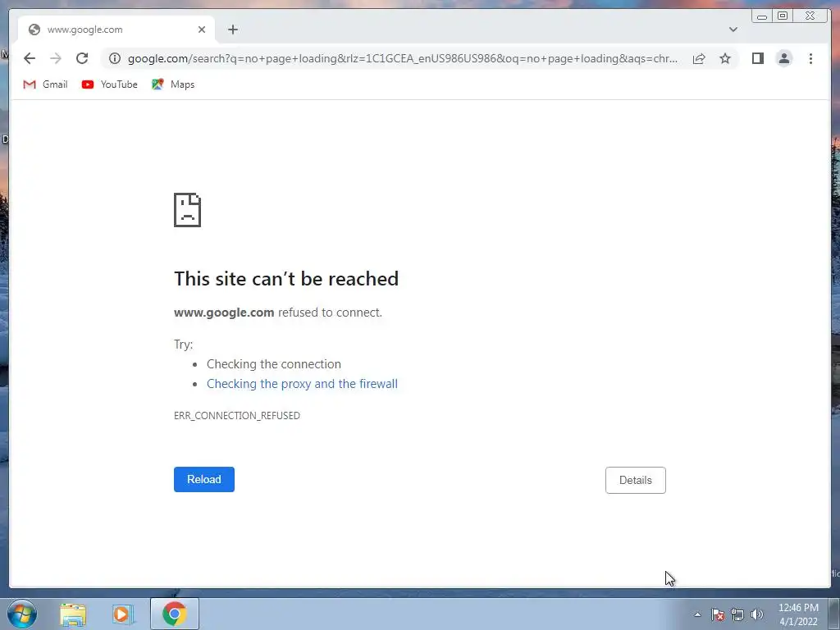Open Action Center flag icon
840x630 pixels.
coord(718,614)
